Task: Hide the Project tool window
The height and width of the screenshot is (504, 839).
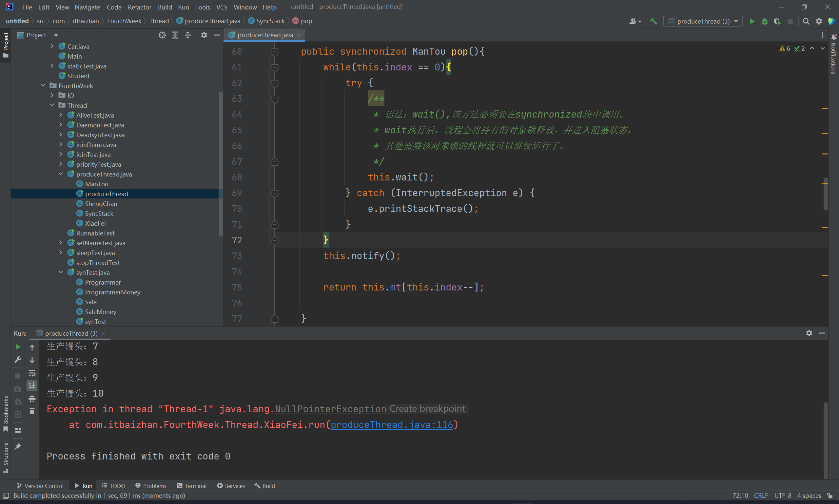Action: coord(217,35)
